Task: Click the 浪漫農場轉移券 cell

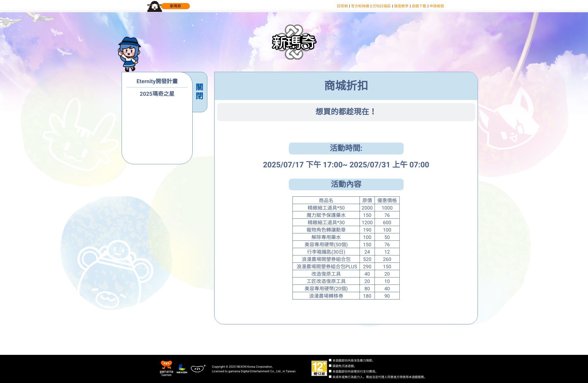Action: click(x=326, y=296)
